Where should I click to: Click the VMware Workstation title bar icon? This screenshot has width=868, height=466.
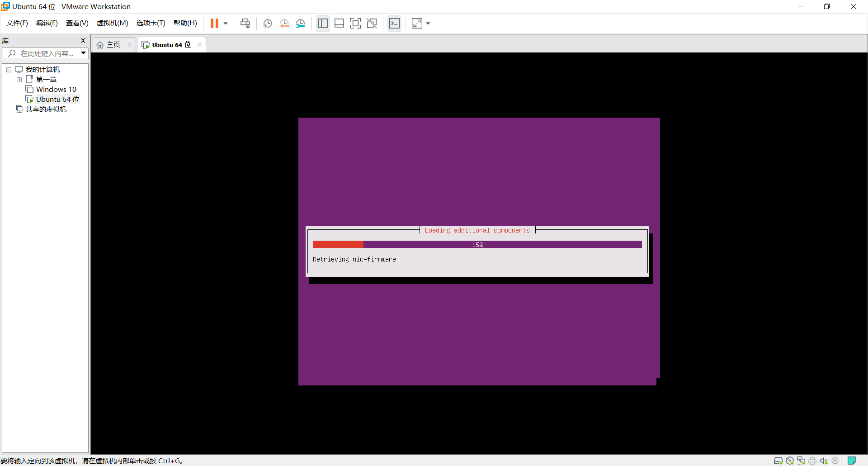(5, 6)
